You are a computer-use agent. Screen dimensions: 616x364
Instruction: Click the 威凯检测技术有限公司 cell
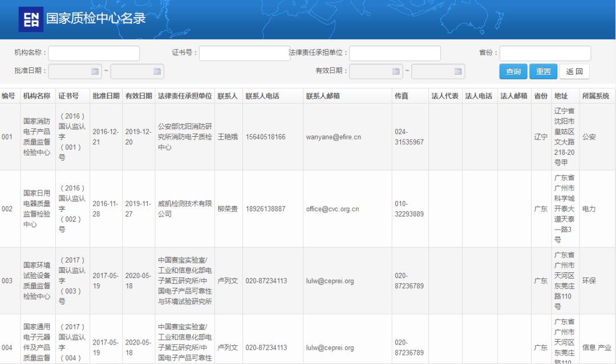185,208
